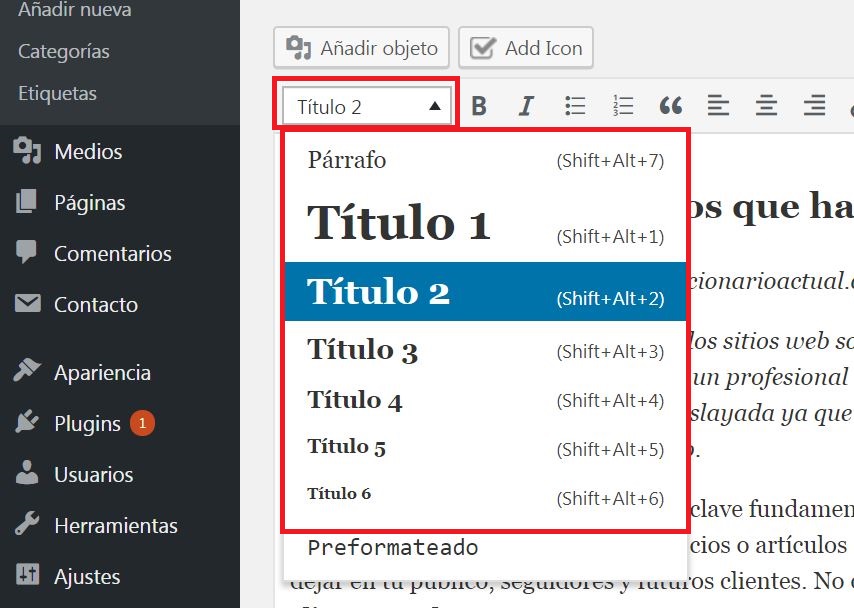Open Añadir nueva submenu link

[x=75, y=9]
